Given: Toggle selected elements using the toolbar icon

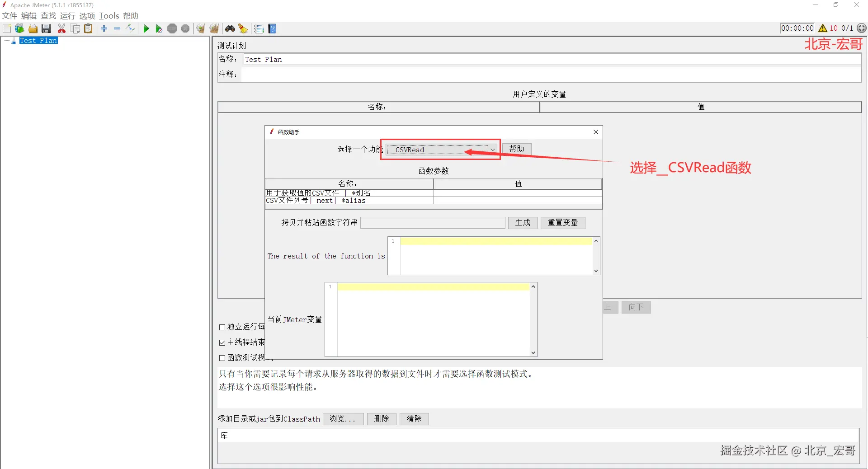Looking at the screenshot, I should coord(131,28).
